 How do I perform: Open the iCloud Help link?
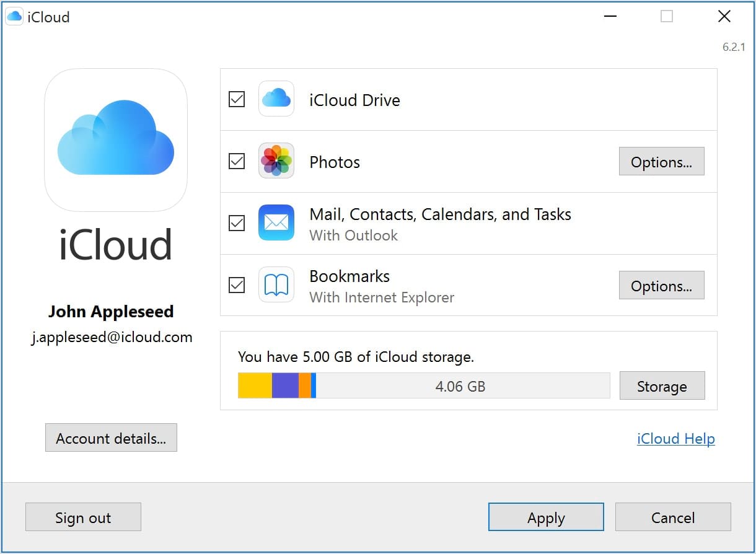coord(675,439)
